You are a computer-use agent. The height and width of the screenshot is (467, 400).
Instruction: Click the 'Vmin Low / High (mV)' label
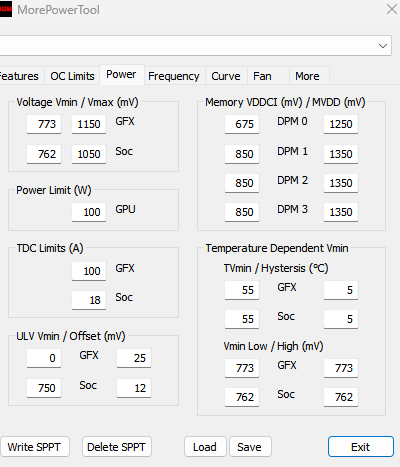[x=273, y=346]
